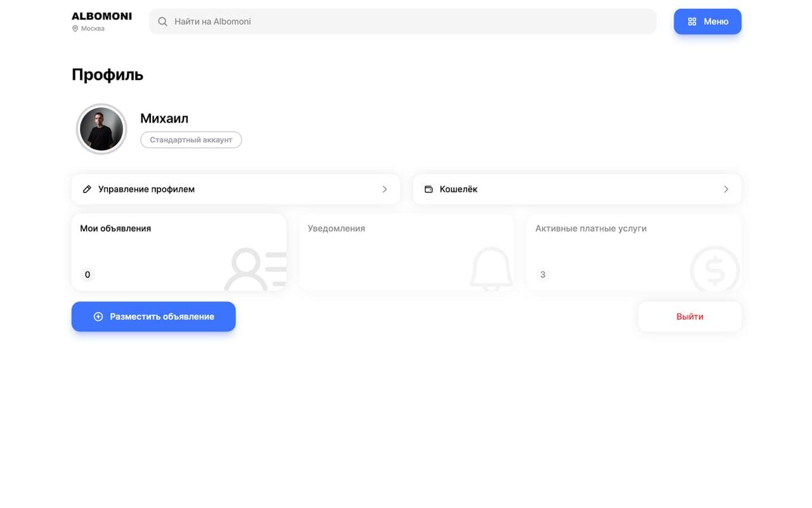Open the Мои объявления card
The image size is (812, 508).
point(178,252)
